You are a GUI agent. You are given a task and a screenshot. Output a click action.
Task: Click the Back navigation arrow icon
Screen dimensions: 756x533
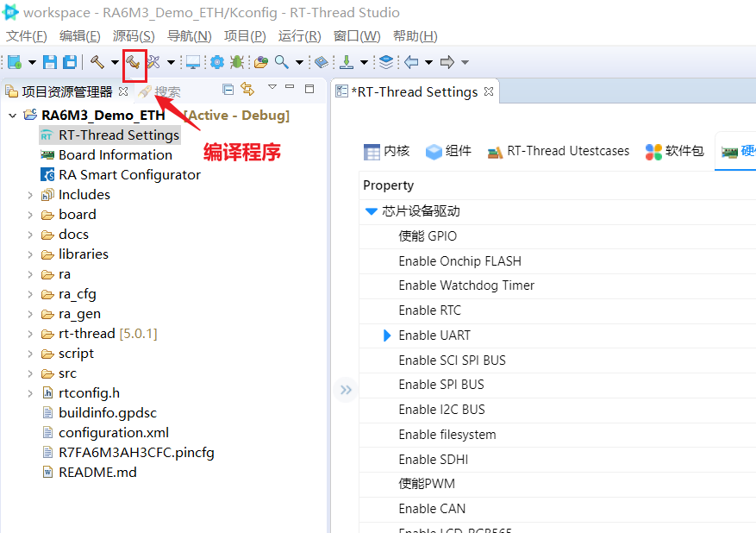pos(411,62)
